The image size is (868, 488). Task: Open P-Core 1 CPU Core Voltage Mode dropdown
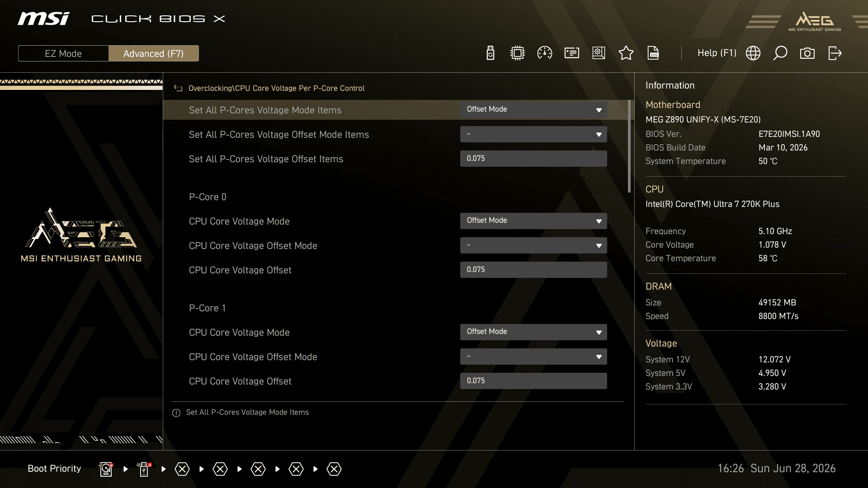coord(533,332)
